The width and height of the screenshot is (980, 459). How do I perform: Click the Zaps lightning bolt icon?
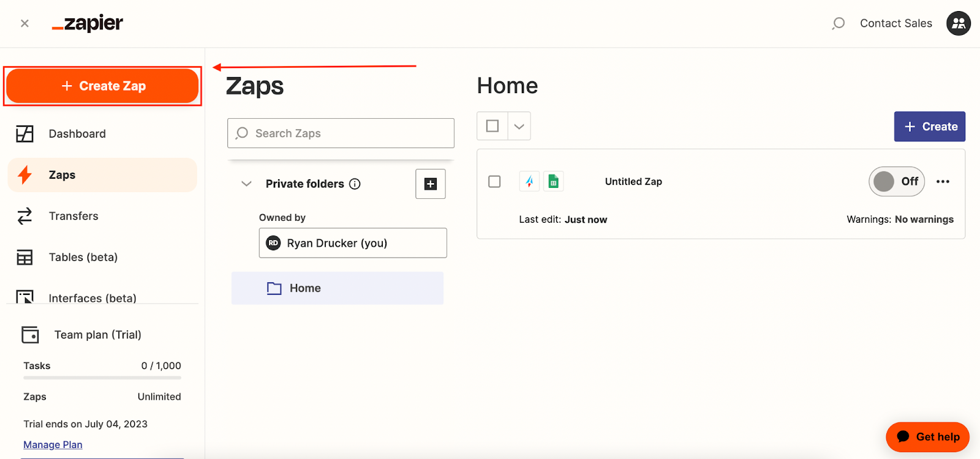click(x=24, y=175)
